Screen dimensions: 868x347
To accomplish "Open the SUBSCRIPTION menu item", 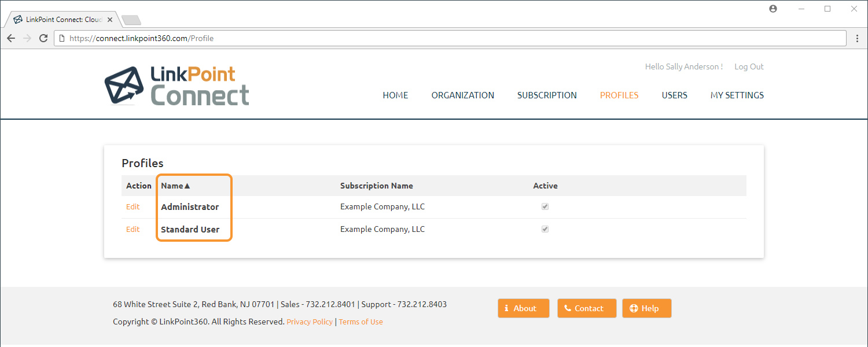I will click(x=547, y=95).
